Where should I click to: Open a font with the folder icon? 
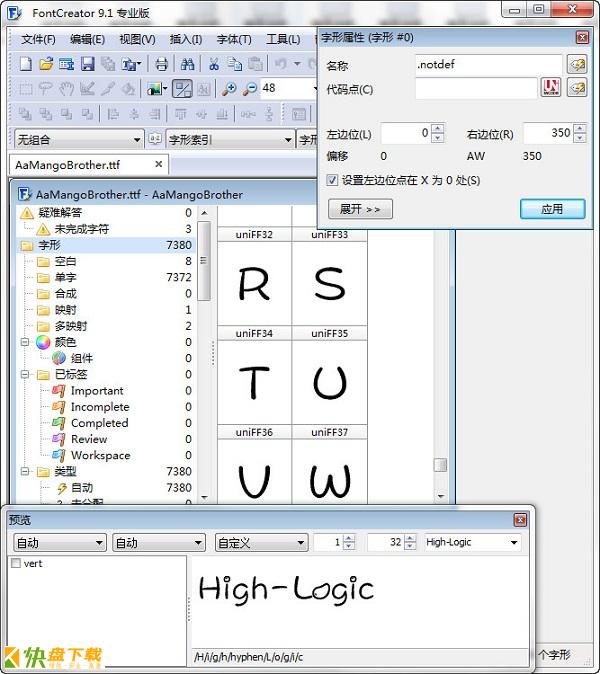46,64
